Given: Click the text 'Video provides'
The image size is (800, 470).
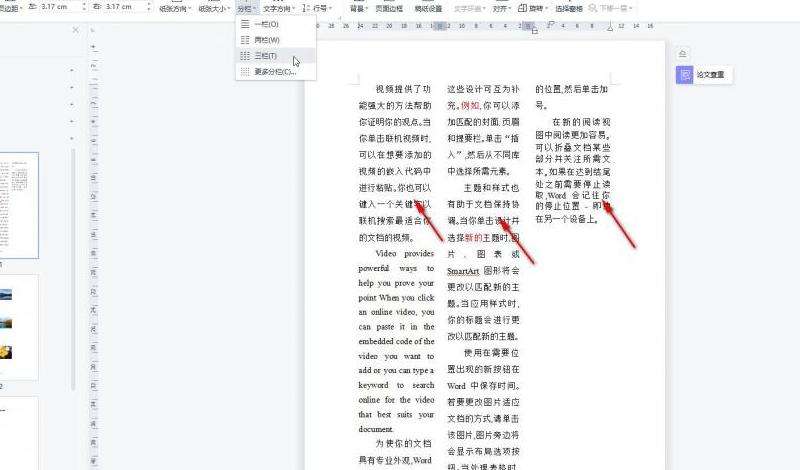Looking at the screenshot, I should click(405, 254).
